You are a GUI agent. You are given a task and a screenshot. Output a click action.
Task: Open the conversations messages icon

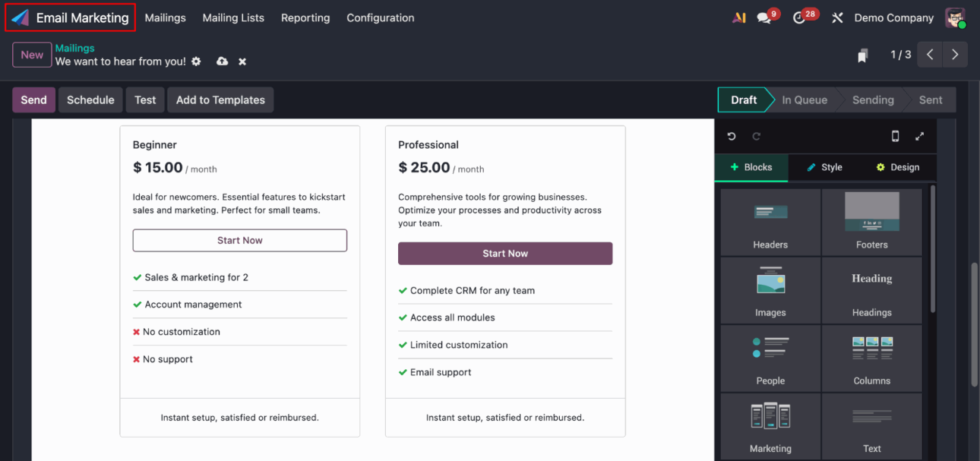[763, 17]
